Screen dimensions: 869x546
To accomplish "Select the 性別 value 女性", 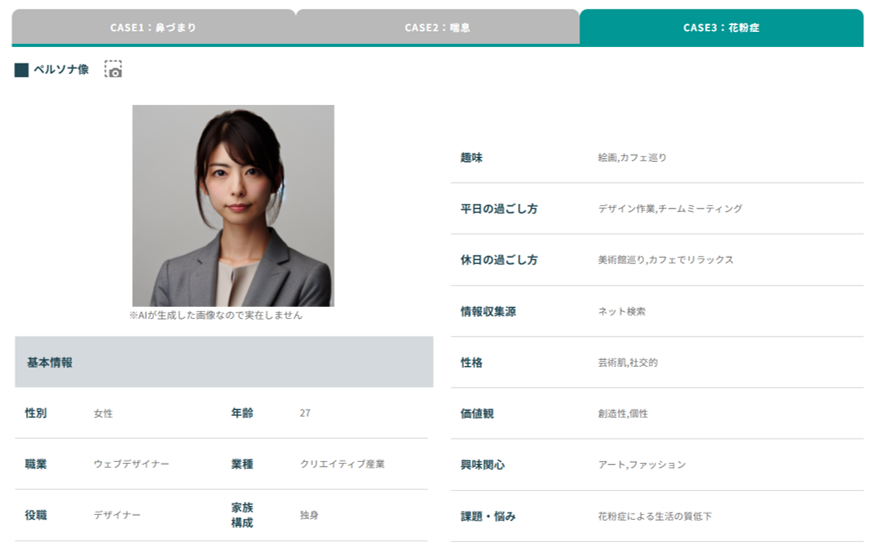I will [104, 413].
